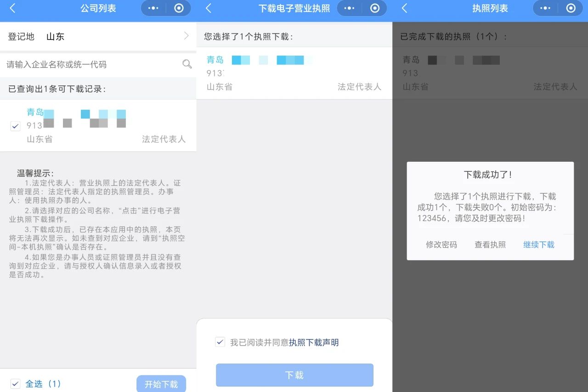Image resolution: width=588 pixels, height=392 pixels.
Task: Toggle the 全选 checkbox
Action: click(x=16, y=384)
